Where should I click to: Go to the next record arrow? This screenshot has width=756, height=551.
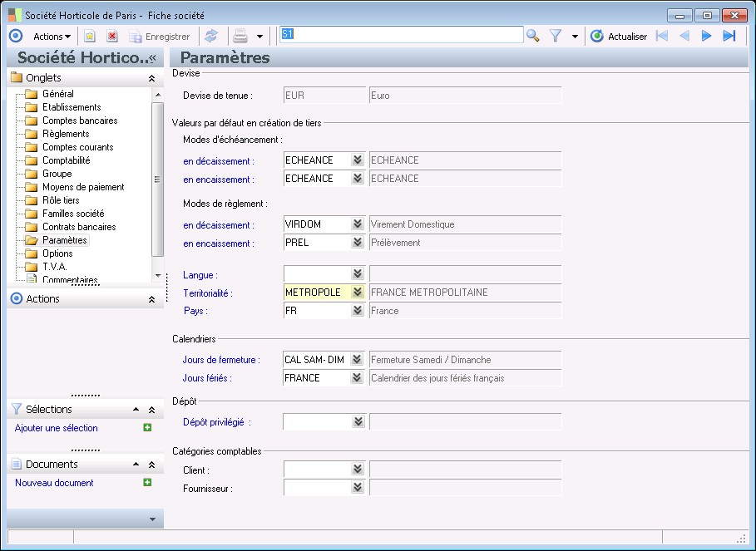point(707,36)
